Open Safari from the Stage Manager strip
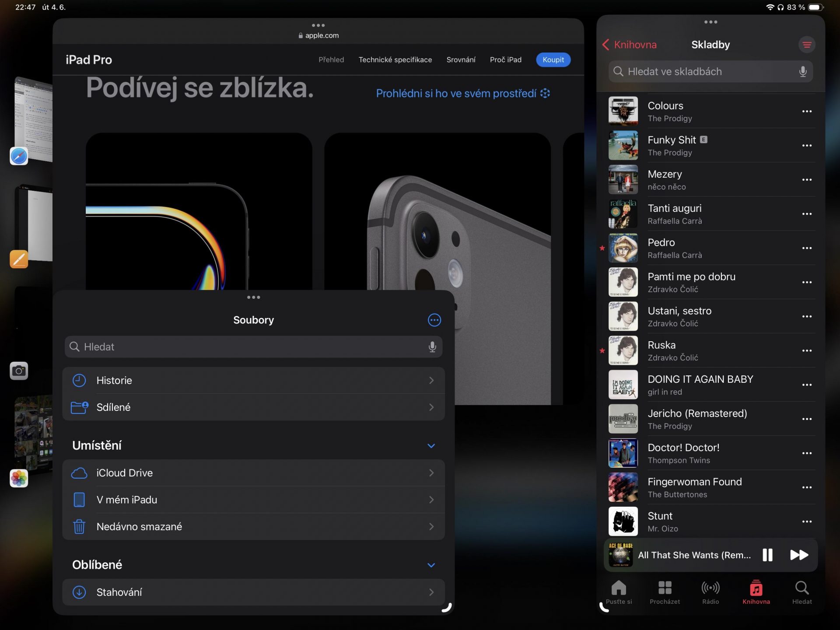840x630 pixels. (x=19, y=156)
